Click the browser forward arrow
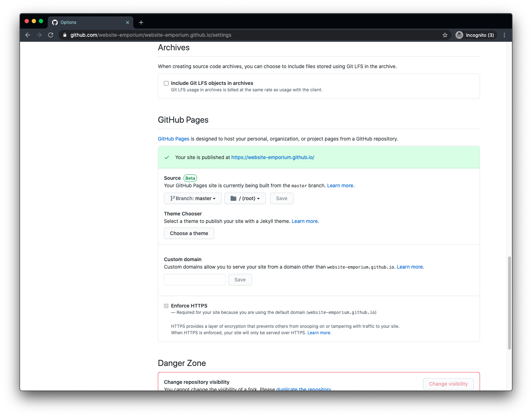 [39, 35]
